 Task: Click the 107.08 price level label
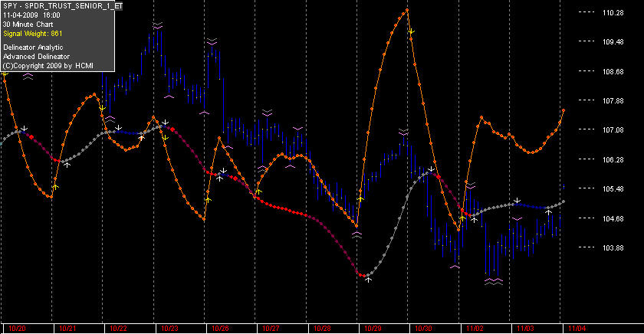pos(613,130)
